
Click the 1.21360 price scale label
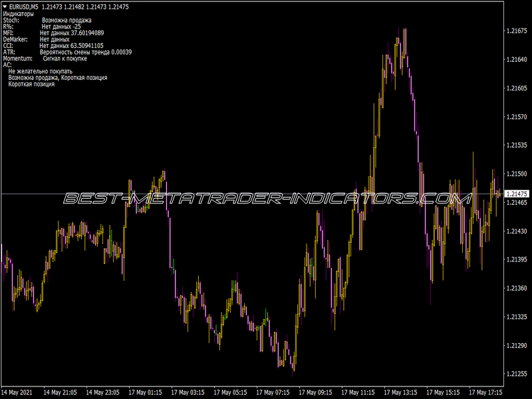pyautogui.click(x=517, y=288)
